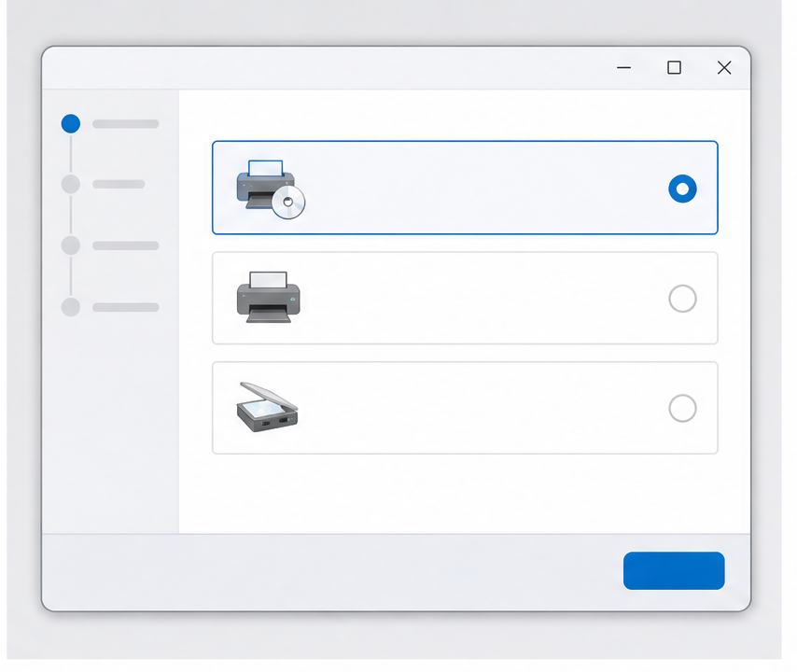Choose the middle printer option card
797x672 pixels.
coord(465,298)
